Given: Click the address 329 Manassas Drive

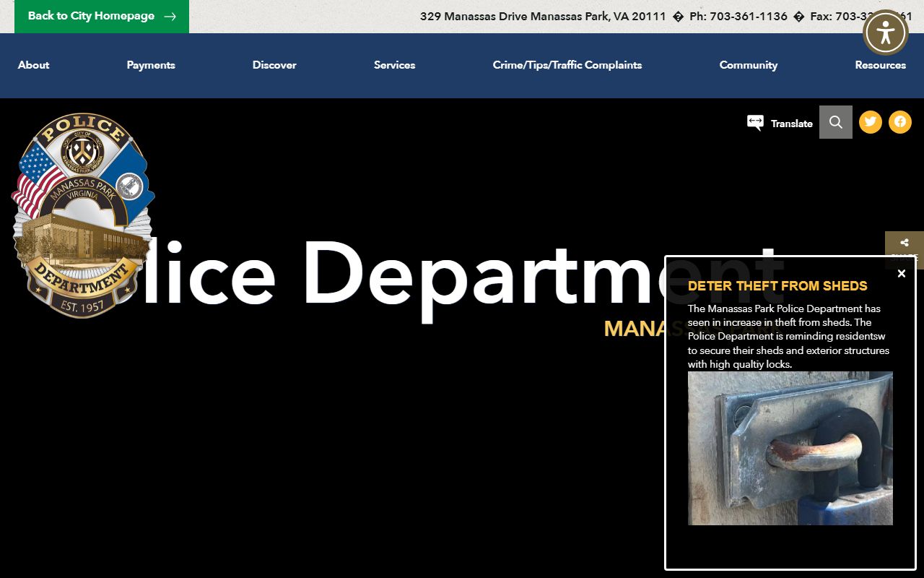Looking at the screenshot, I should click(x=543, y=16).
